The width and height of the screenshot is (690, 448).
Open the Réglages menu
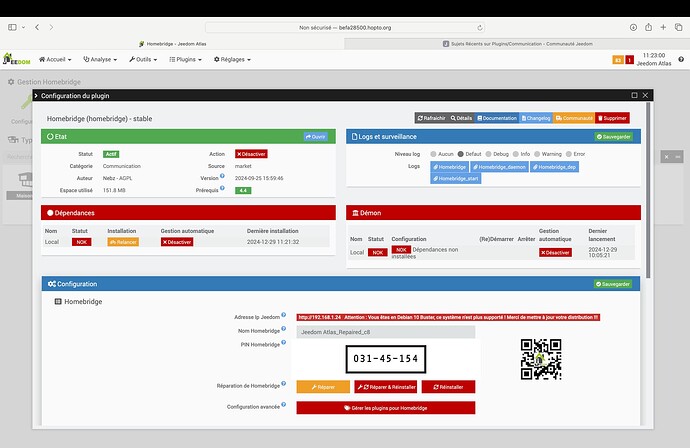click(232, 59)
